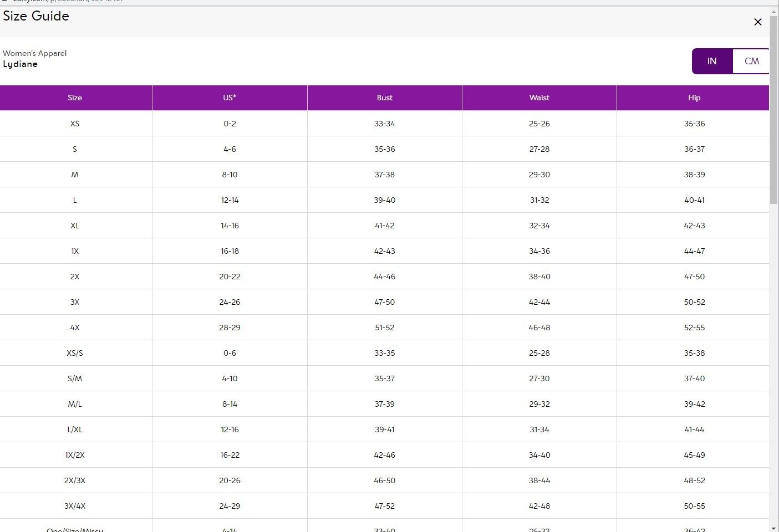
Task: Close the Size Guide dialog
Action: coord(757,22)
